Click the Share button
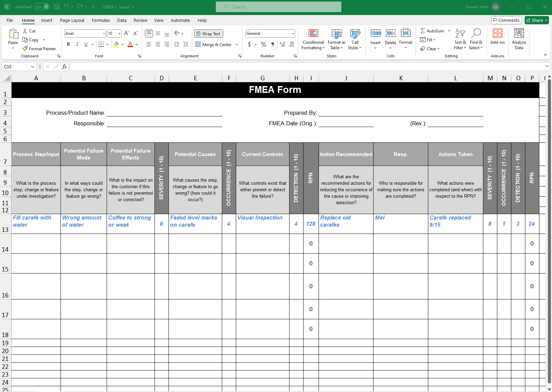 pyautogui.click(x=537, y=20)
